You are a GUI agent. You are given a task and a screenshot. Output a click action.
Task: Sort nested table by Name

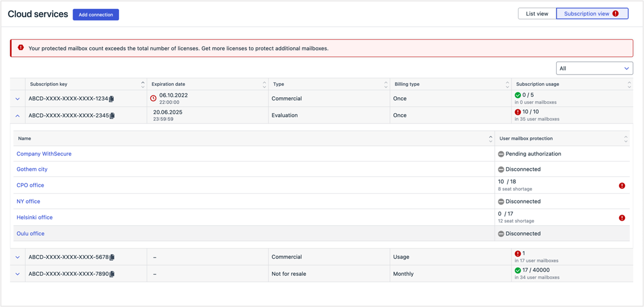click(491, 139)
